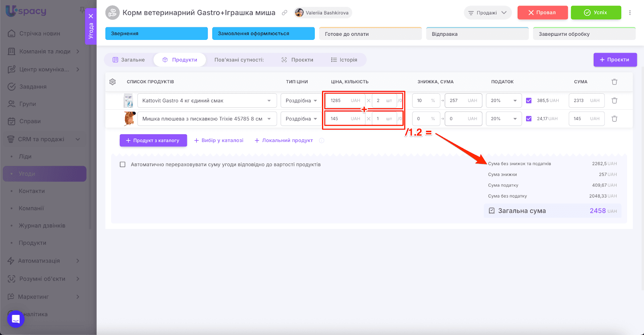Expand the Центр комуніка... menu

click(x=44, y=69)
